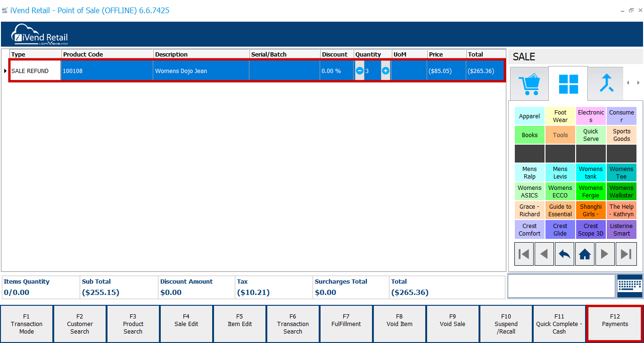Add Crest Scope 3D product
The width and height of the screenshot is (644, 343).
click(x=591, y=229)
